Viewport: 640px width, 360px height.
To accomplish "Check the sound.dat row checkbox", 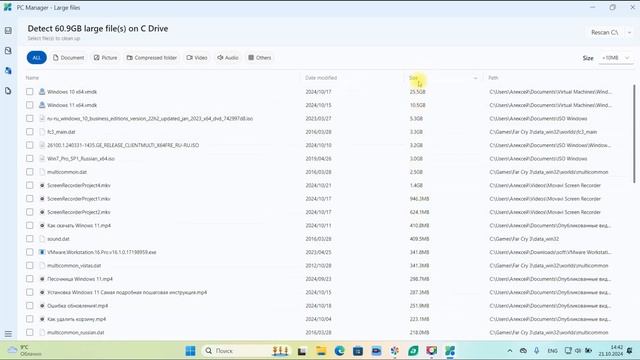I will click(29, 239).
